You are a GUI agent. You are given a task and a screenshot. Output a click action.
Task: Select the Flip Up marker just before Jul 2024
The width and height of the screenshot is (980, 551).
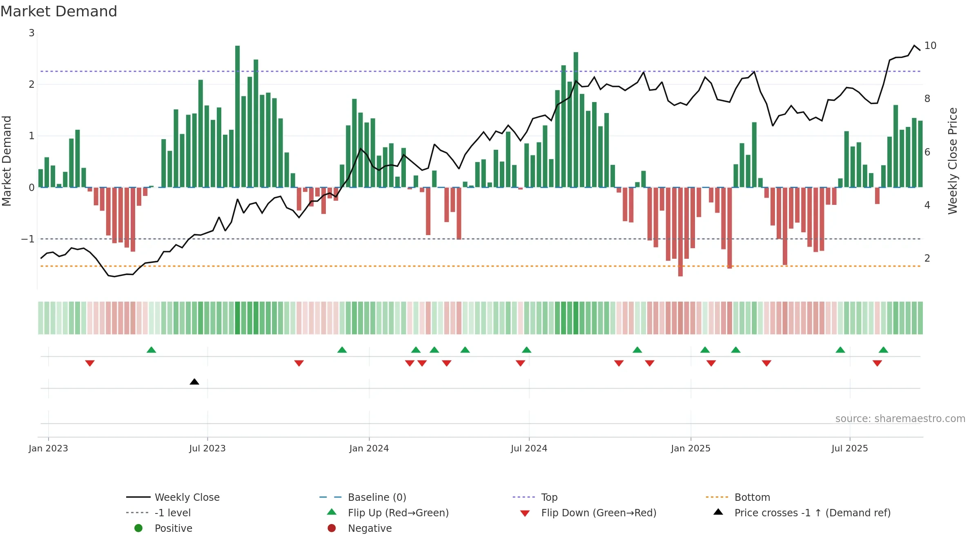coord(527,350)
